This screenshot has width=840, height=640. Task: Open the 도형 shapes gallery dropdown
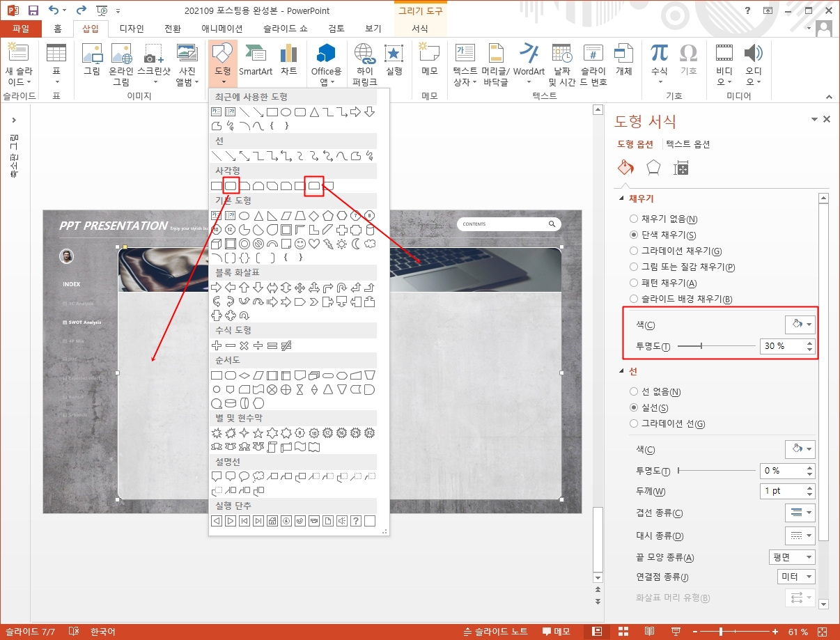223,63
